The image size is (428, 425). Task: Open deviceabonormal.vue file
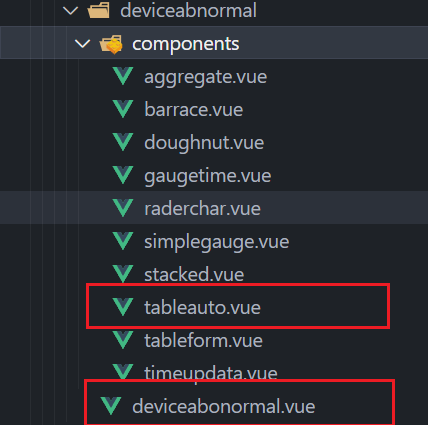pos(224,406)
